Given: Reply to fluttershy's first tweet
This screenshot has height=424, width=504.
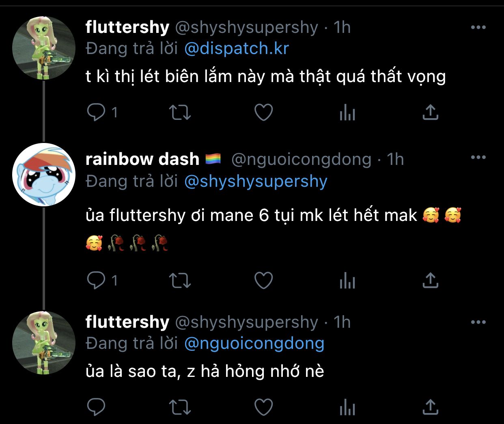Looking at the screenshot, I should [x=96, y=112].
